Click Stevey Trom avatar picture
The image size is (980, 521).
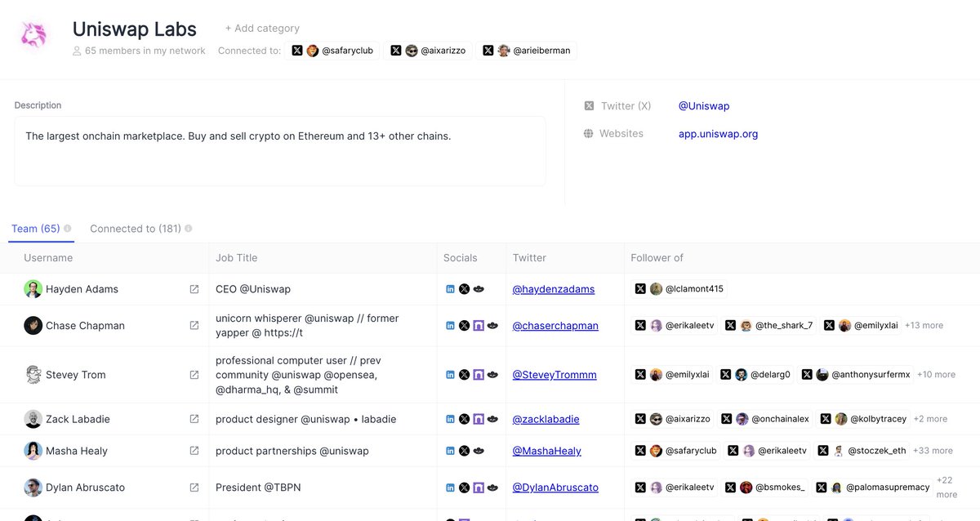(33, 375)
